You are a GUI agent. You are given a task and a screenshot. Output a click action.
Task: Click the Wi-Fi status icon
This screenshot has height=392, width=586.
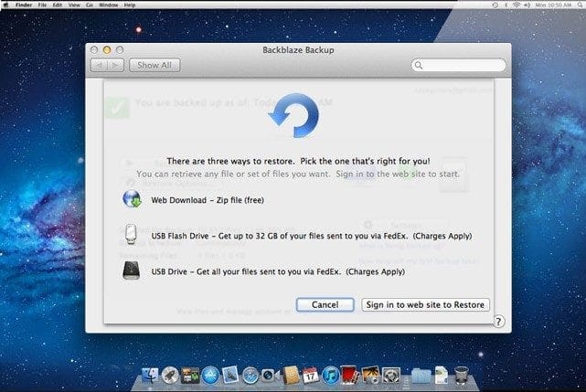click(517, 5)
